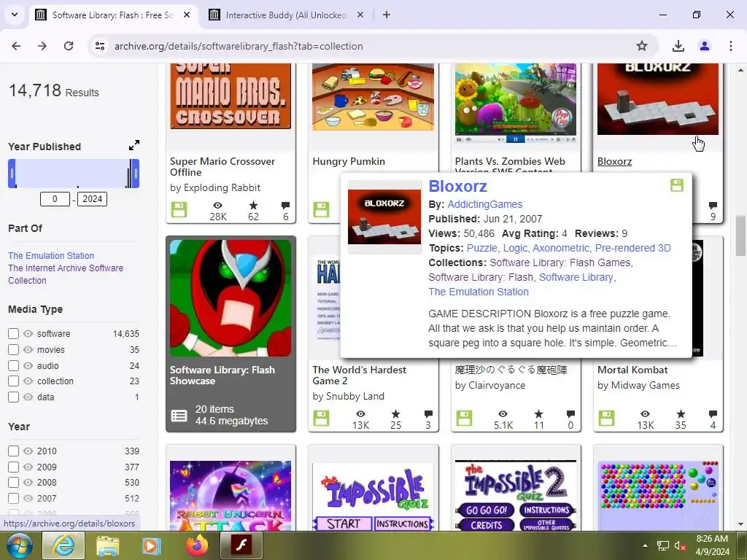
Task: Open the Chrome three-dot menu
Action: (730, 46)
